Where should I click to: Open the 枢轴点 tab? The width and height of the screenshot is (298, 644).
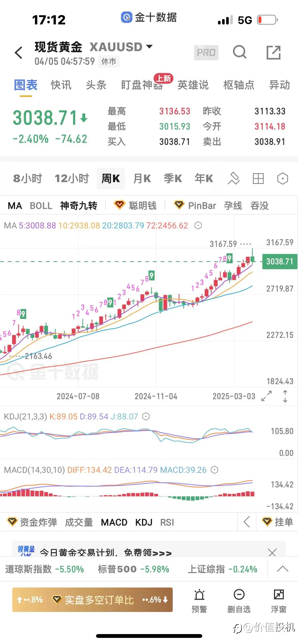pyautogui.click(x=239, y=85)
